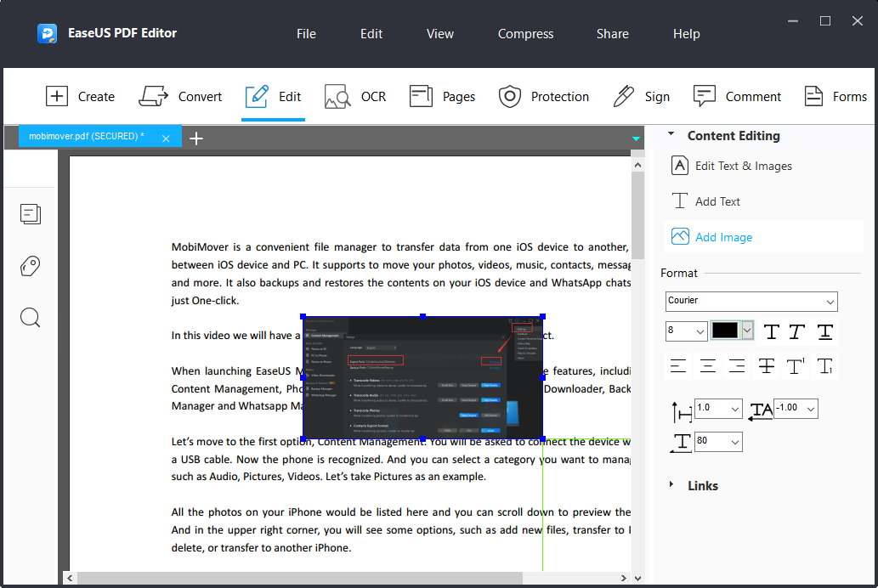Open the Help menu
This screenshot has width=878, height=588.
click(x=687, y=34)
